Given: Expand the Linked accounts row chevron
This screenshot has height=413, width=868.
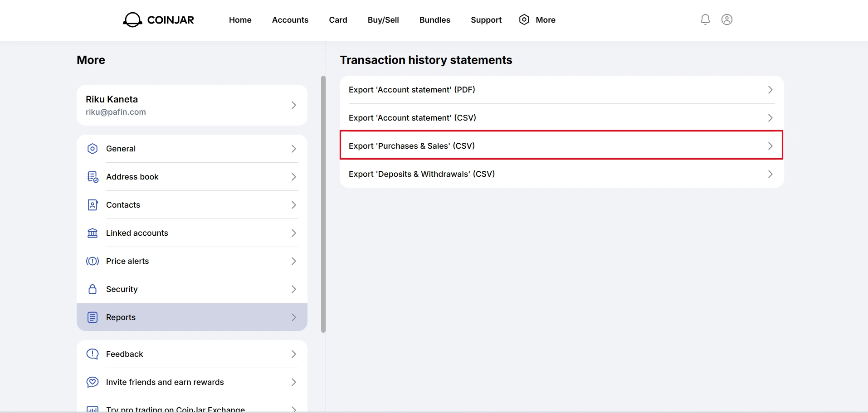Looking at the screenshot, I should pos(294,233).
